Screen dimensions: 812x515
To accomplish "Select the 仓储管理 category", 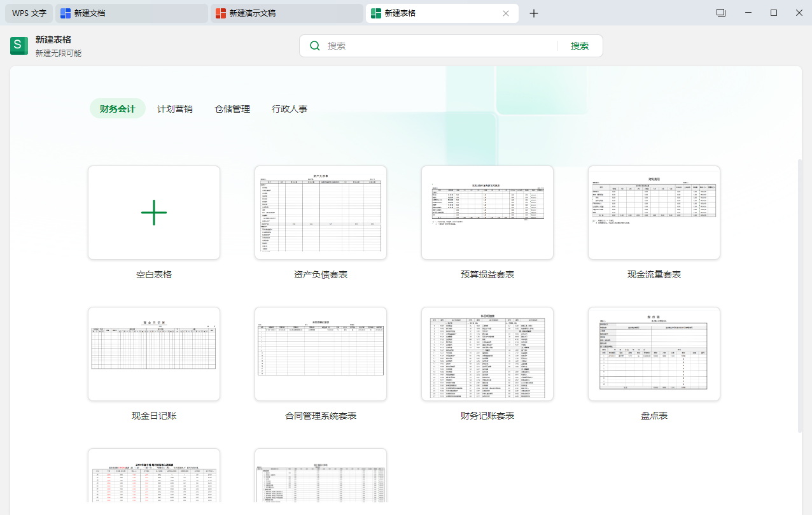I will tap(232, 109).
